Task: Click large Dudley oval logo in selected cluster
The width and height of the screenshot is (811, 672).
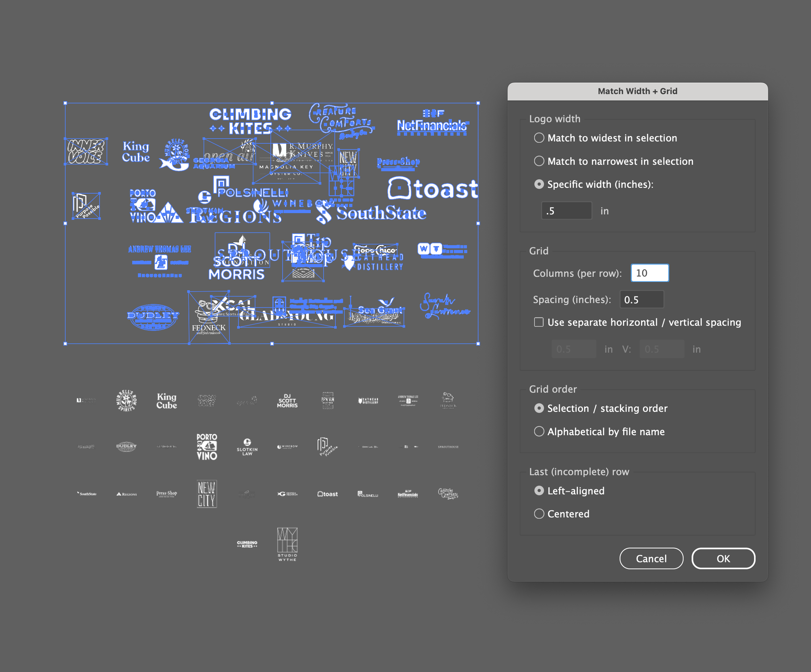Action: click(153, 317)
